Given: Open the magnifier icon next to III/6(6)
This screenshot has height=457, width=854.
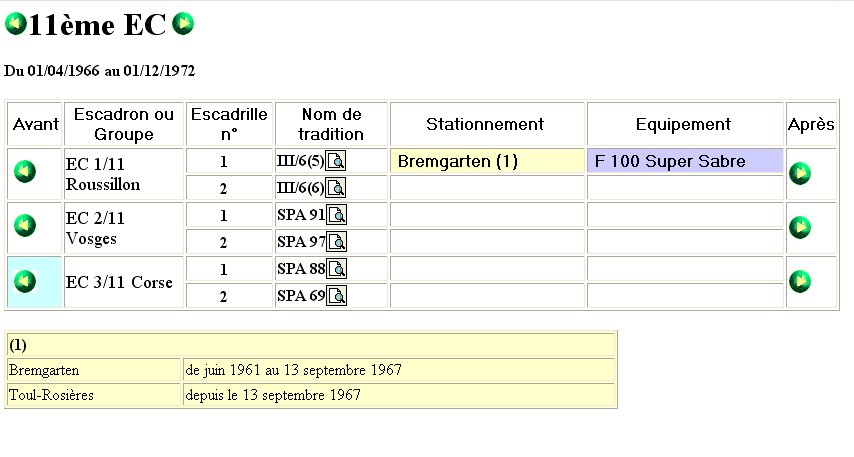Looking at the screenshot, I should (336, 188).
